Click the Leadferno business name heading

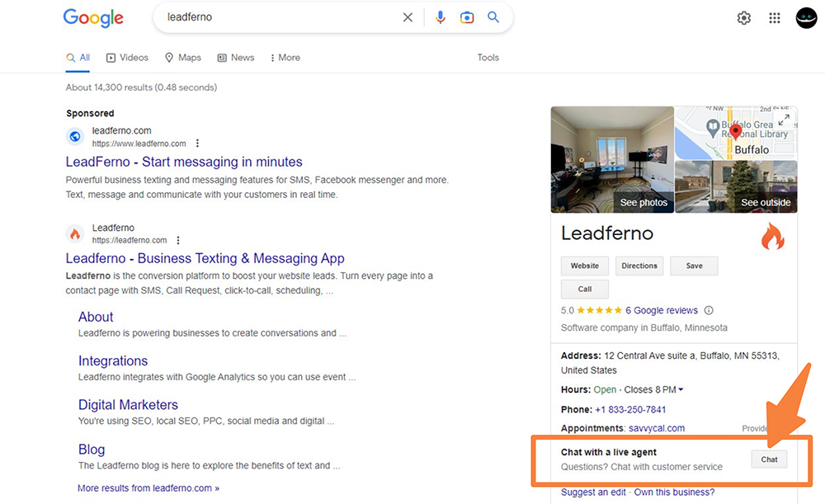(607, 233)
